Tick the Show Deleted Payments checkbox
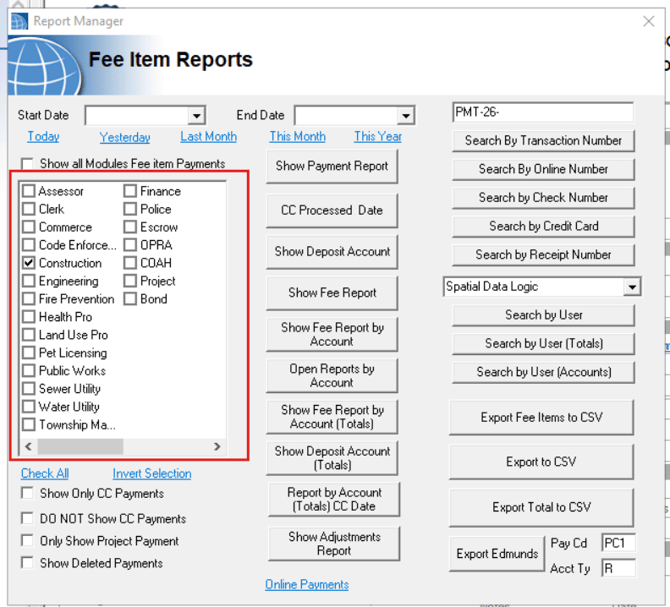 (x=28, y=563)
